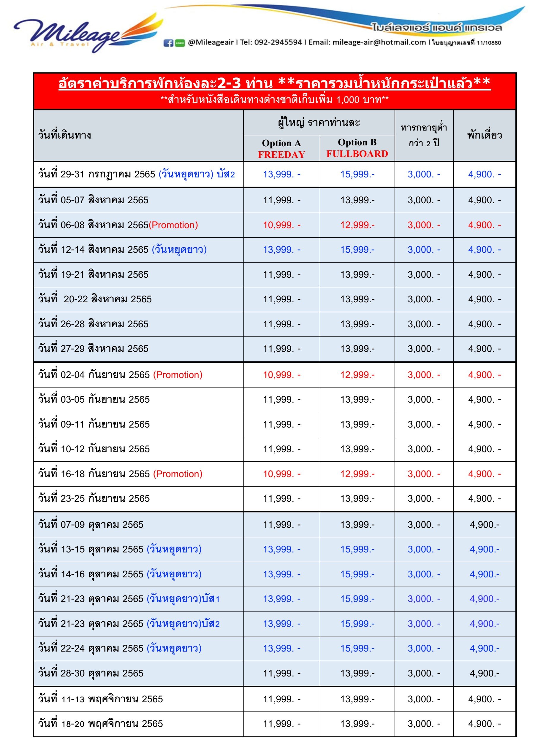Viewport: 535px width, 756px height.
Task: Click the phone number 092-2945594
Action: click(278, 42)
